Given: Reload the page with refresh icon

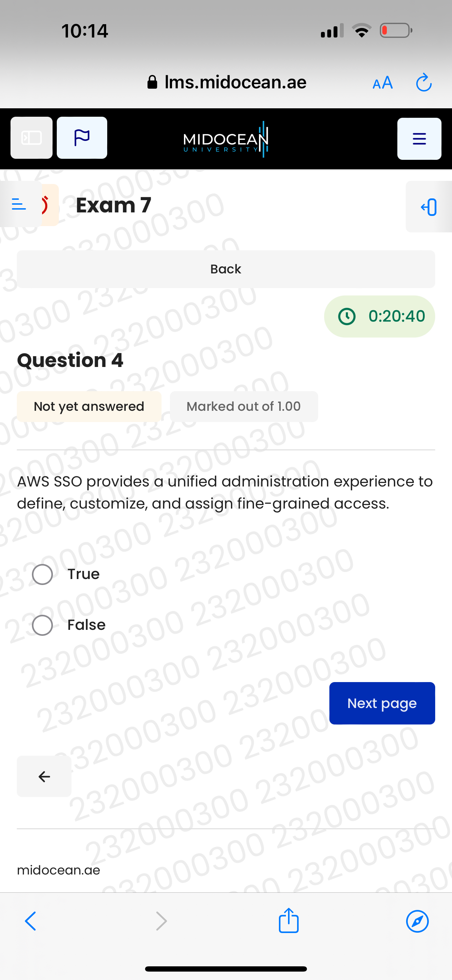Looking at the screenshot, I should (424, 83).
